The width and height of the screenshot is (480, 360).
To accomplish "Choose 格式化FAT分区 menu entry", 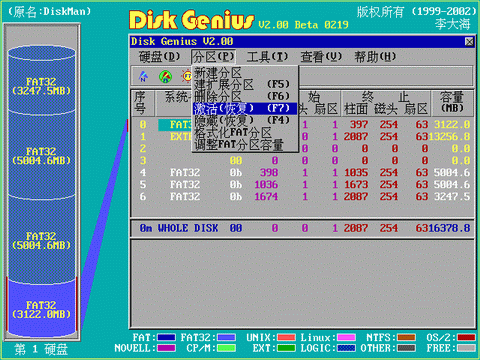I will click(x=245, y=132).
